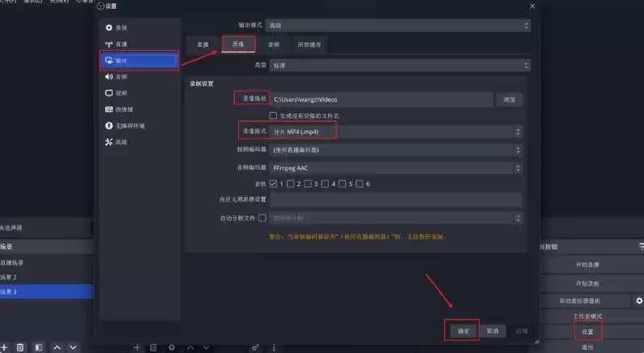Expand the recording format MP4 dropdown
This screenshot has height=353, width=644.
click(x=396, y=132)
